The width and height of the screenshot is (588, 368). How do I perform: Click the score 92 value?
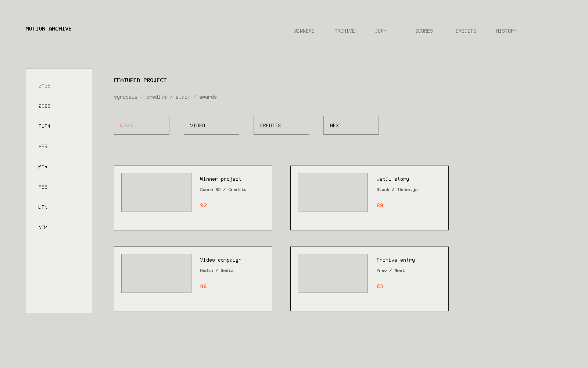203,205
